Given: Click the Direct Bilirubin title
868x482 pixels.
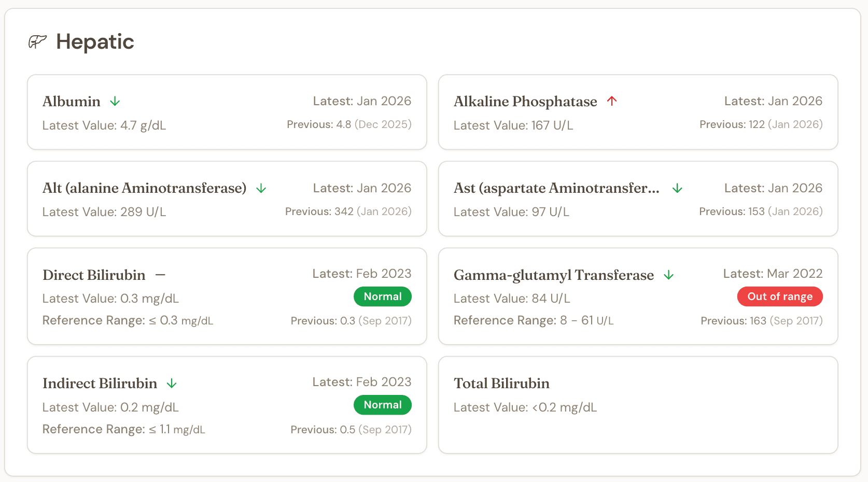Looking at the screenshot, I should [94, 275].
